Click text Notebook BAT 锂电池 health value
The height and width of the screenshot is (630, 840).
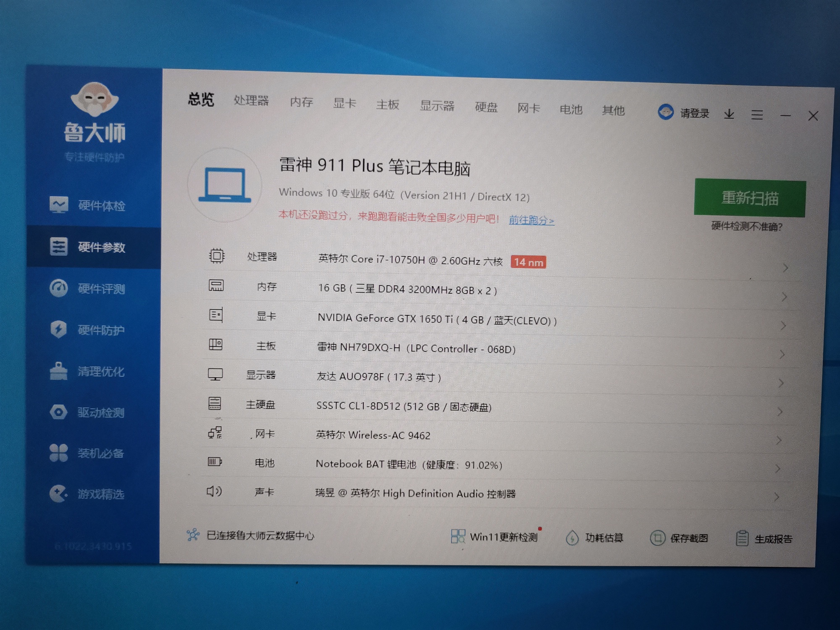tap(409, 464)
